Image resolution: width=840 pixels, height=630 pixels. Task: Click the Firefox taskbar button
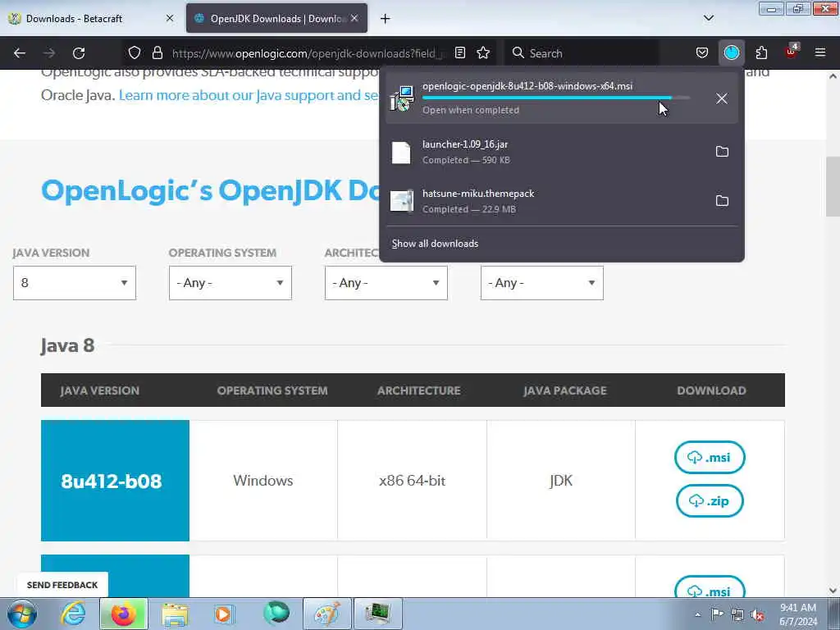tap(124, 614)
